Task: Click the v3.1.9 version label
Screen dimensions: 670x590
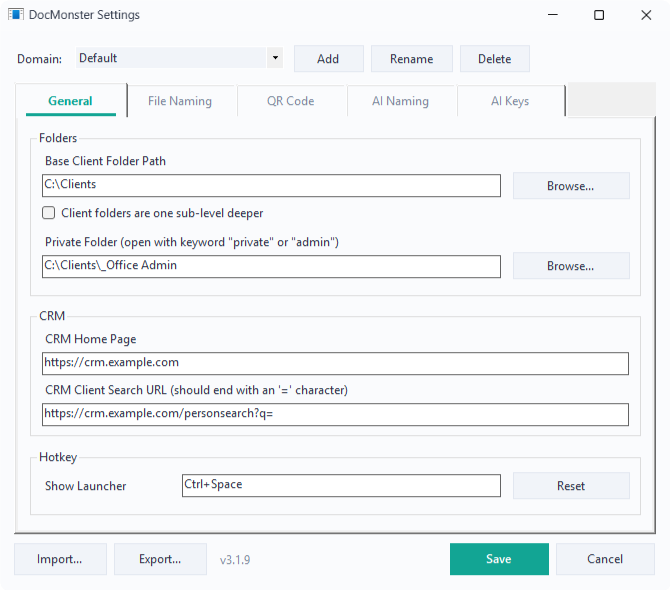Action: click(x=235, y=560)
